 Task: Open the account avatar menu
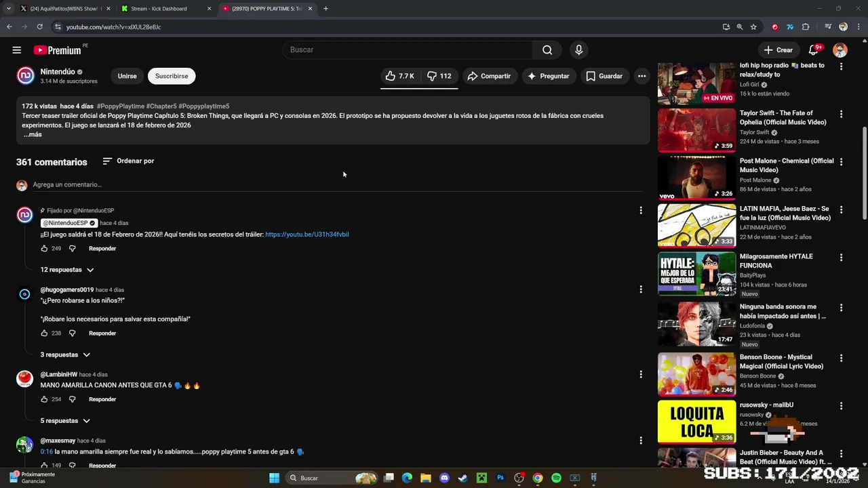click(x=840, y=50)
